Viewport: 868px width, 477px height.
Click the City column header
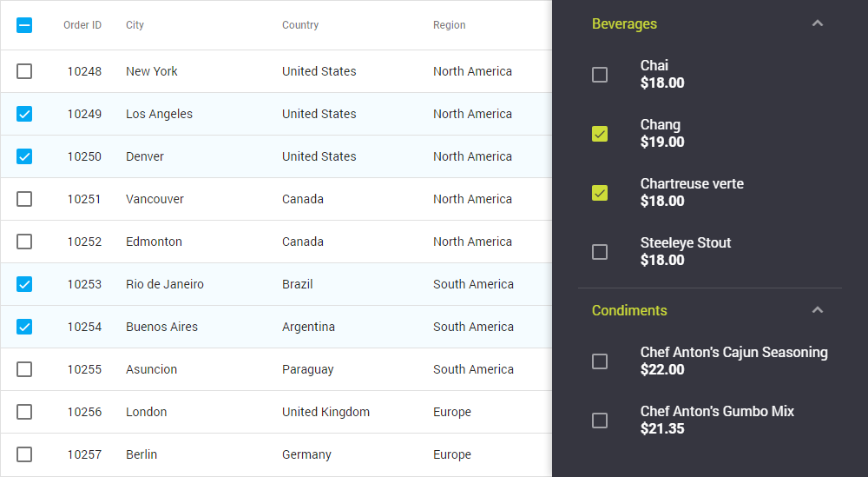click(x=135, y=25)
